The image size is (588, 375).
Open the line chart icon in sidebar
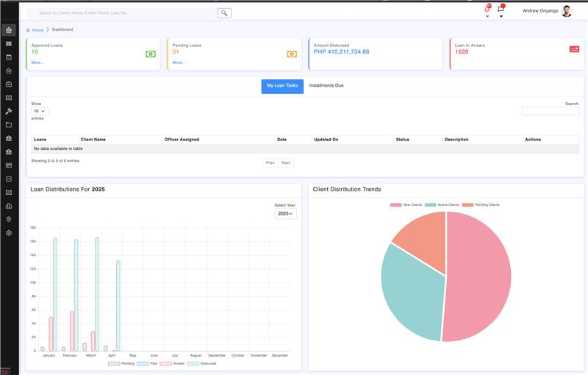9,179
